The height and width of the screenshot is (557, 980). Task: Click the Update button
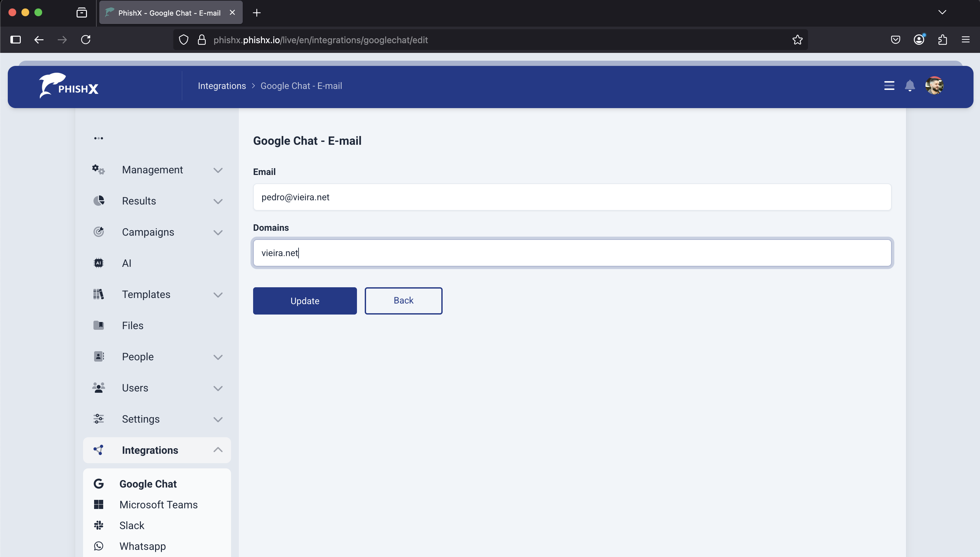(x=305, y=301)
